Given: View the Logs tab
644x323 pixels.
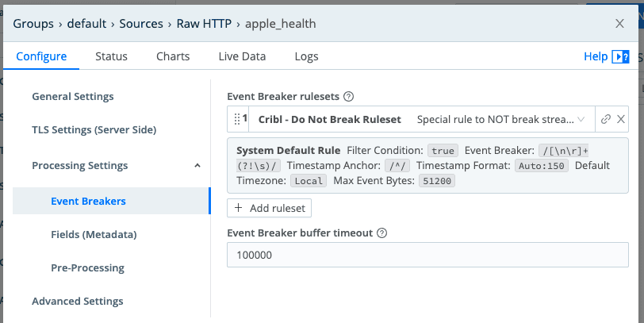Looking at the screenshot, I should (306, 56).
